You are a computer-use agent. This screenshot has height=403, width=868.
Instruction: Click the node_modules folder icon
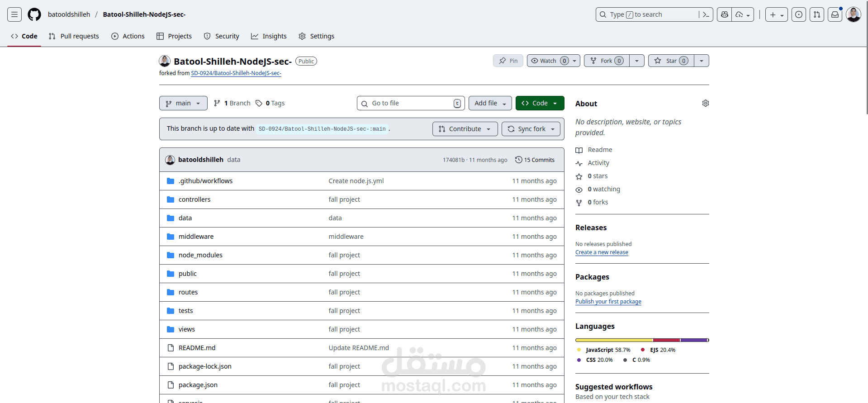(171, 255)
